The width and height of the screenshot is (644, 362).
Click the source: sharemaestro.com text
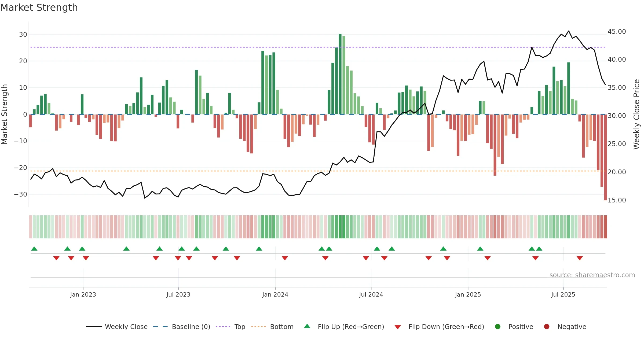point(592,275)
